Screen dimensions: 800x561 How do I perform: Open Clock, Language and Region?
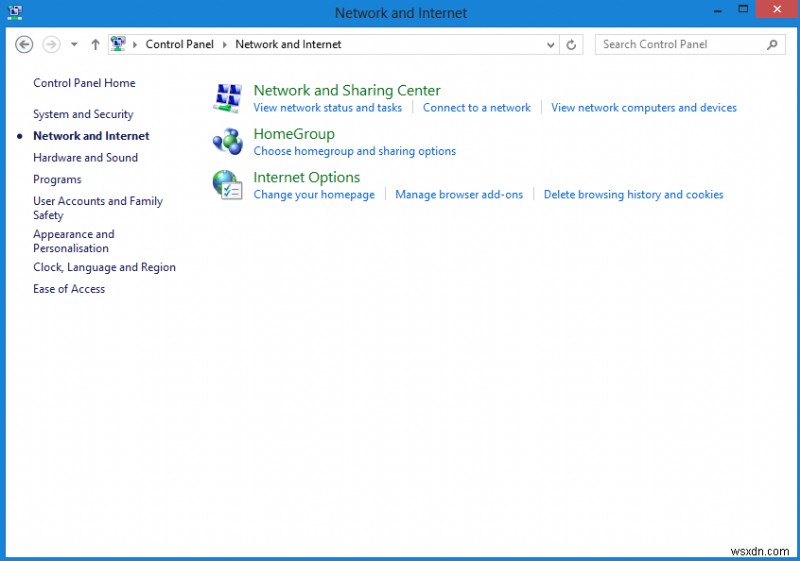click(104, 267)
